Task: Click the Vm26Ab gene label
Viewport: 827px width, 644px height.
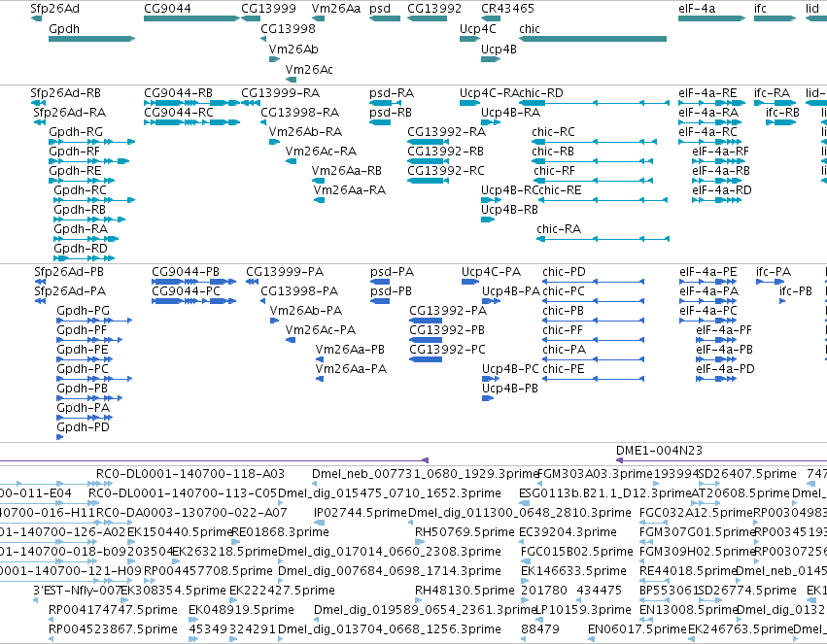Action: click(293, 49)
